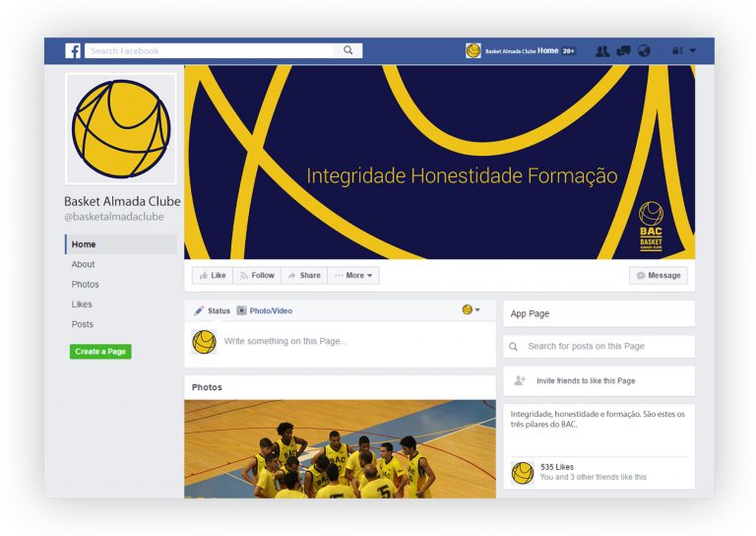756x536 pixels.
Task: Open the messages chat icon
Action: [623, 50]
